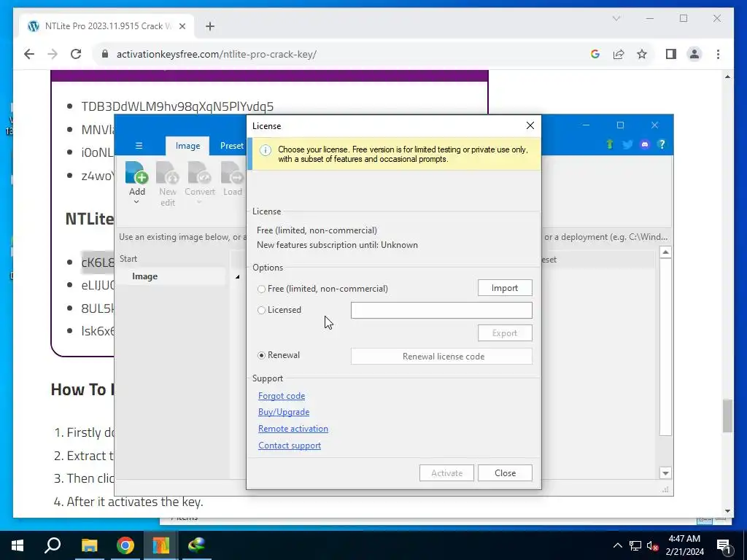Click the Add image icon in NTLite

pos(136,172)
